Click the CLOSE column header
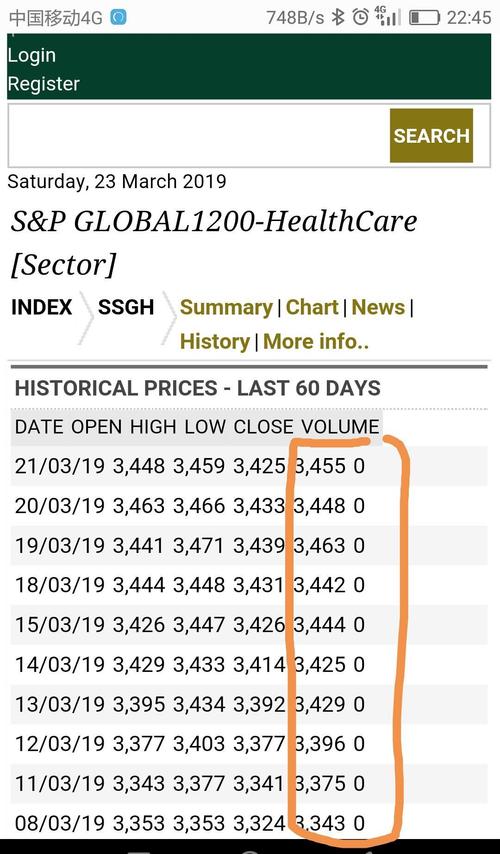Image resolution: width=500 pixels, height=854 pixels. [265, 426]
